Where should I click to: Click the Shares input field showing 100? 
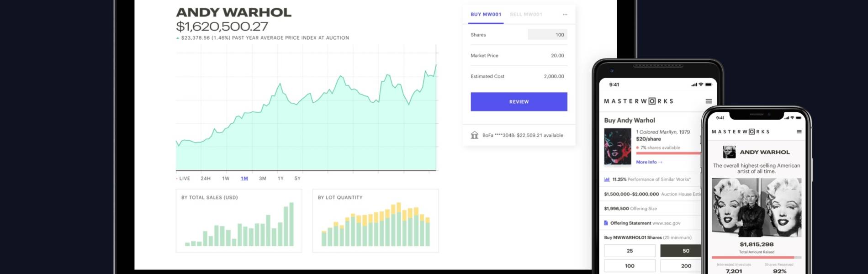pyautogui.click(x=547, y=35)
